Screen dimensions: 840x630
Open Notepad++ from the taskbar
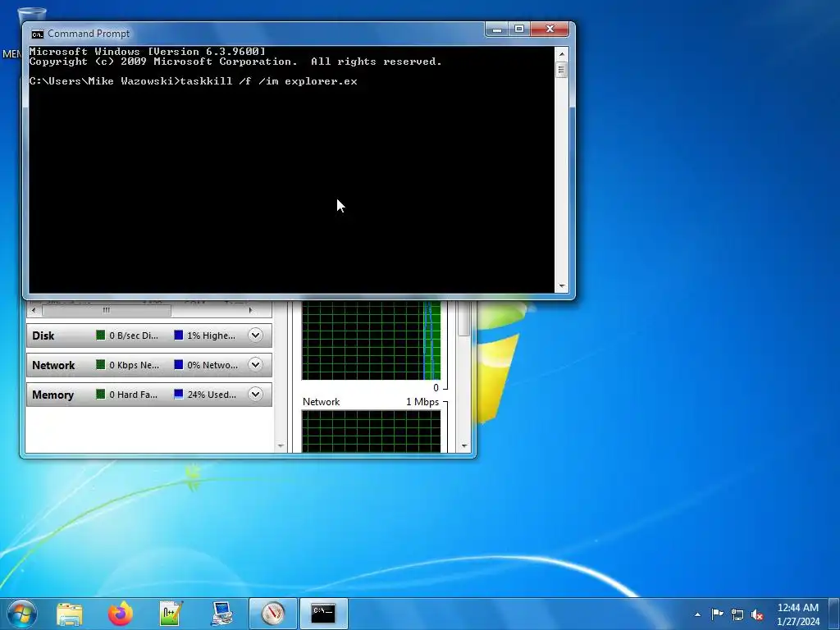point(171,614)
